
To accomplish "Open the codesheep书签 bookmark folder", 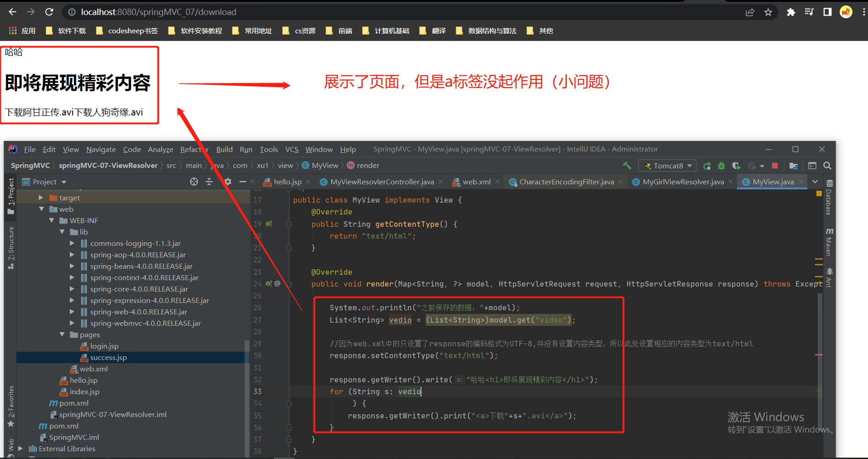I will 127,31.
